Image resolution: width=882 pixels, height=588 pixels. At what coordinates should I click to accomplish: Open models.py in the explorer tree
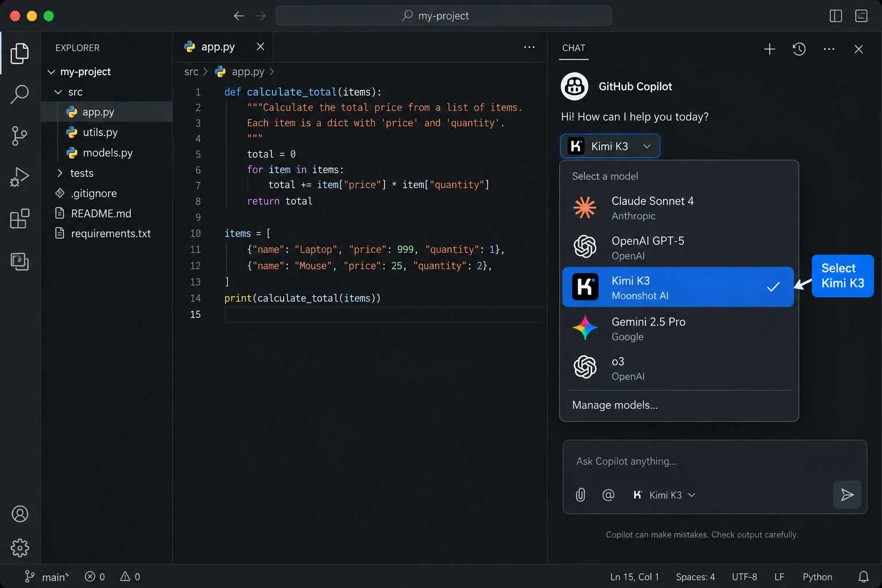point(107,153)
